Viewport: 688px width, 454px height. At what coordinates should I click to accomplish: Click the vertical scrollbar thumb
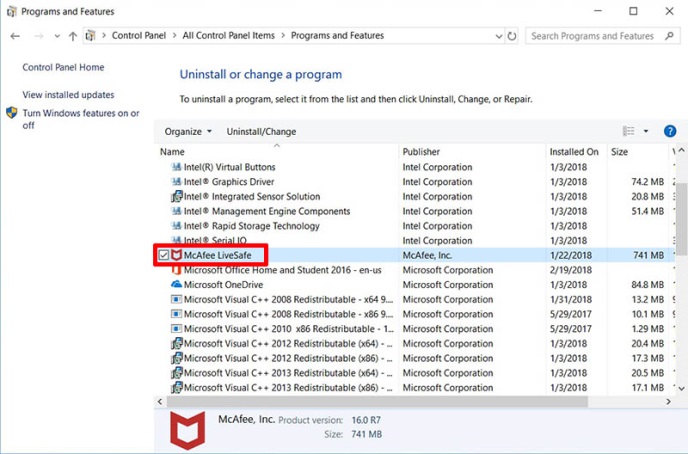(x=681, y=218)
